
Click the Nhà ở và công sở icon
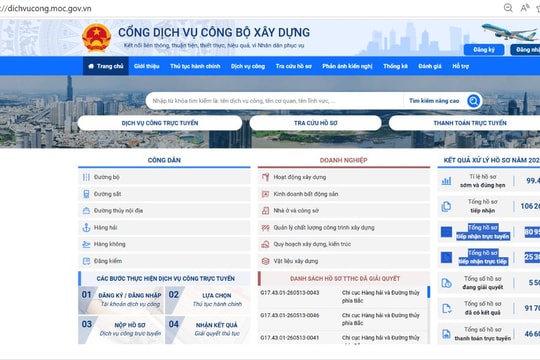pyautogui.click(x=265, y=210)
